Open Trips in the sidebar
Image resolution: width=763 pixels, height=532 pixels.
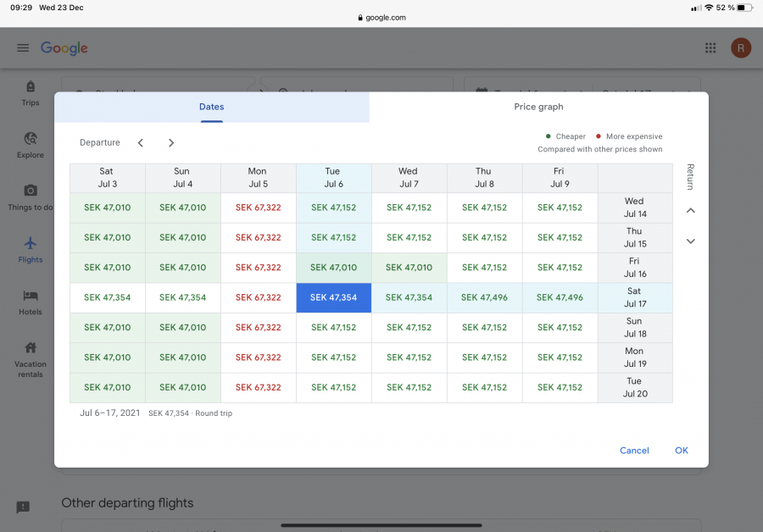31,92
